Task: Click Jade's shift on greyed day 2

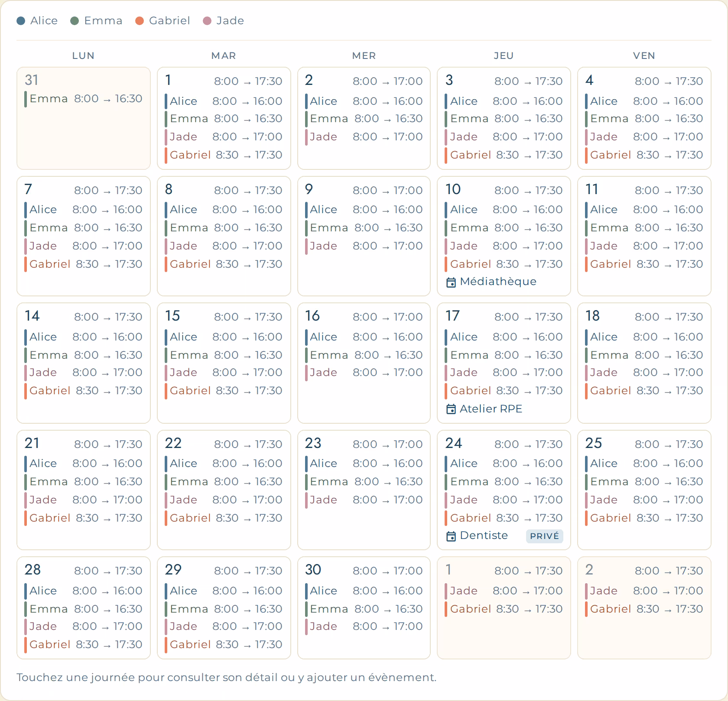Action: [x=644, y=591]
